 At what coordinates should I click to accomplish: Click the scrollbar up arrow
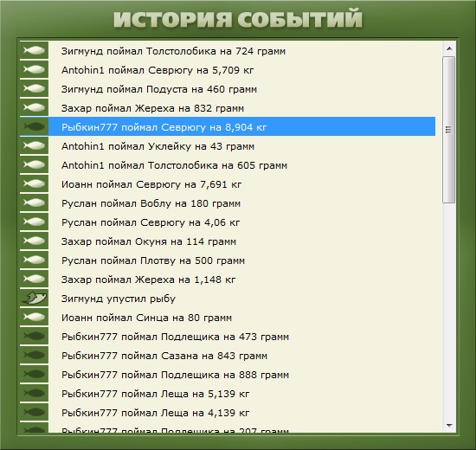click(x=449, y=48)
